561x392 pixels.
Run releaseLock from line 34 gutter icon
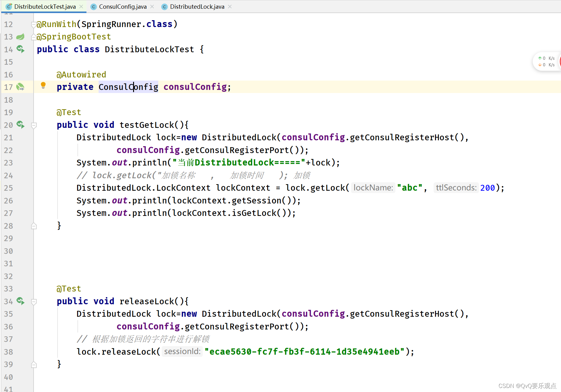21,301
